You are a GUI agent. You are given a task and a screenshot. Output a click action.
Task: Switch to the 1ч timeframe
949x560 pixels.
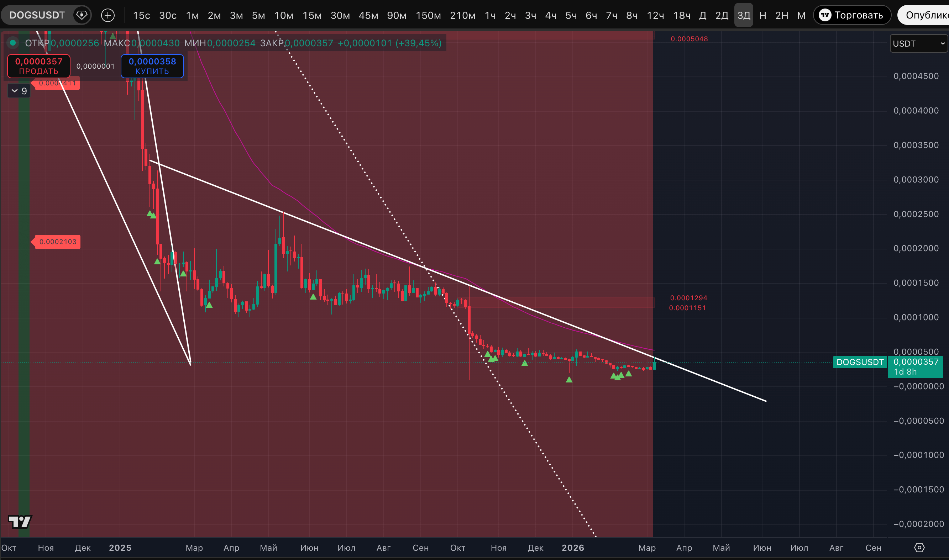point(490,15)
